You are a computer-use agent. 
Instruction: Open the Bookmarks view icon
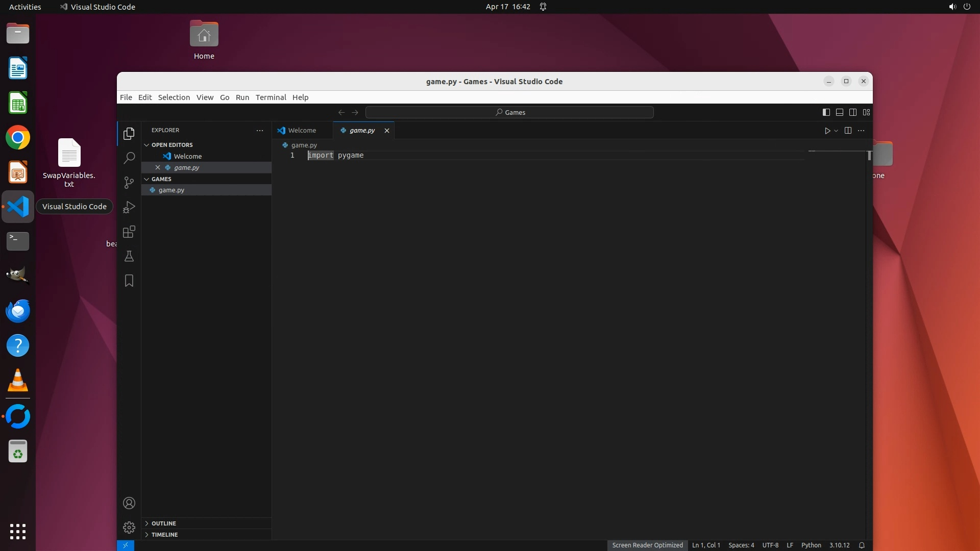pyautogui.click(x=129, y=281)
